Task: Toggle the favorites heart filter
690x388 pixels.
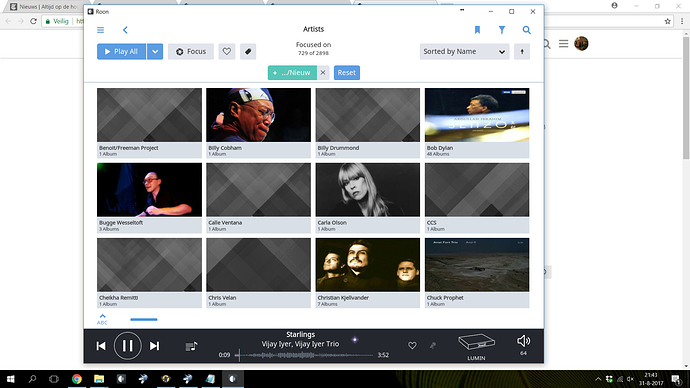Action: click(227, 51)
